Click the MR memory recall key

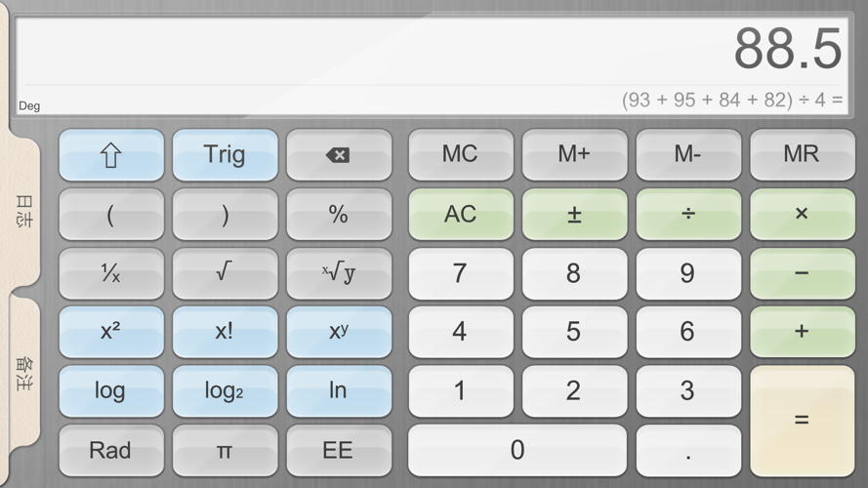click(x=801, y=155)
